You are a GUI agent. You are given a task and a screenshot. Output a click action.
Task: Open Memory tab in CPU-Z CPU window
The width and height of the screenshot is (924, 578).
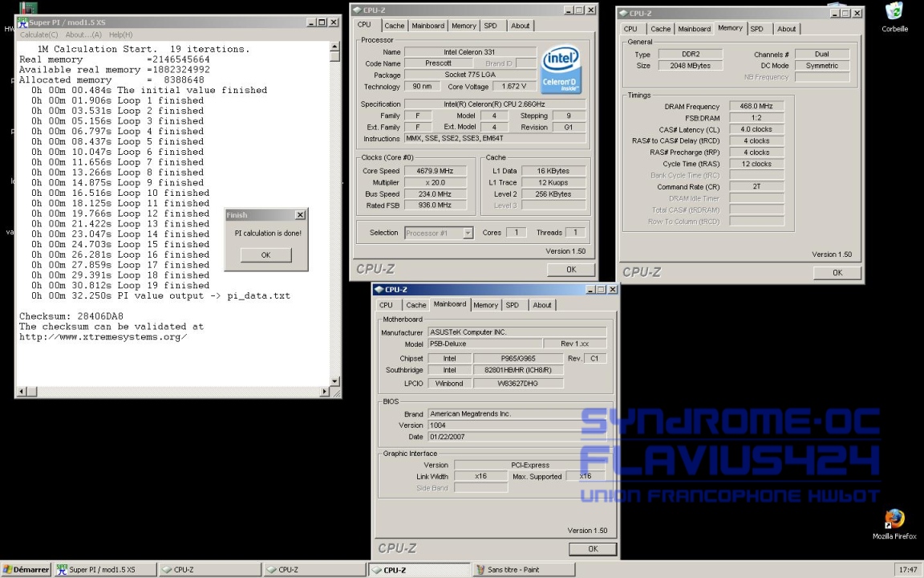[464, 26]
